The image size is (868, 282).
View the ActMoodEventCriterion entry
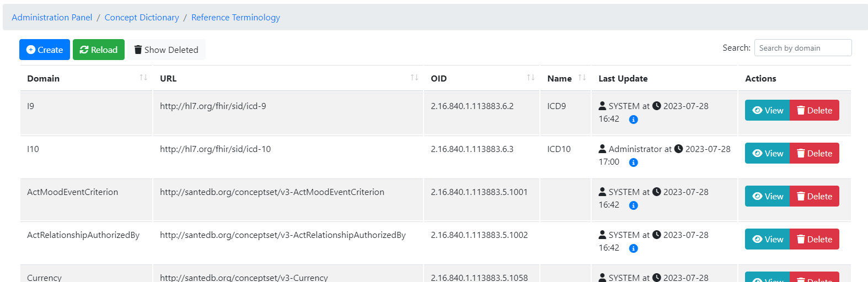tap(767, 196)
